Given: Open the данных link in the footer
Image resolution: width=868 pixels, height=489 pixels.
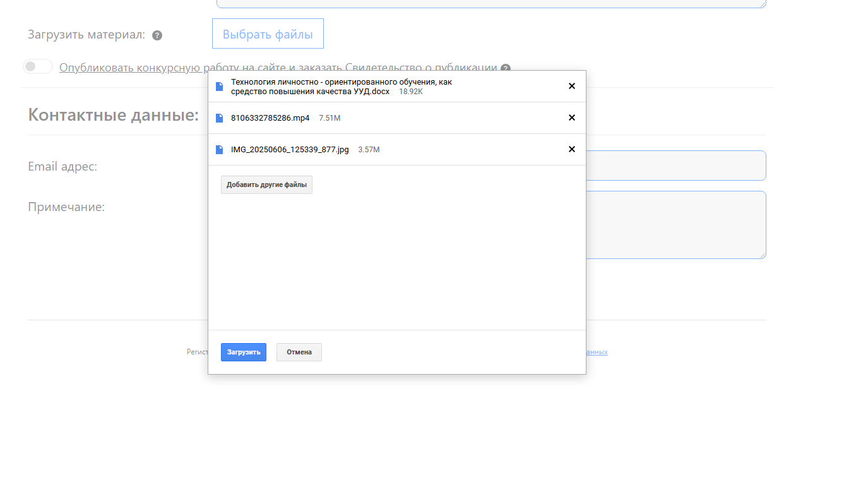Looking at the screenshot, I should [597, 352].
